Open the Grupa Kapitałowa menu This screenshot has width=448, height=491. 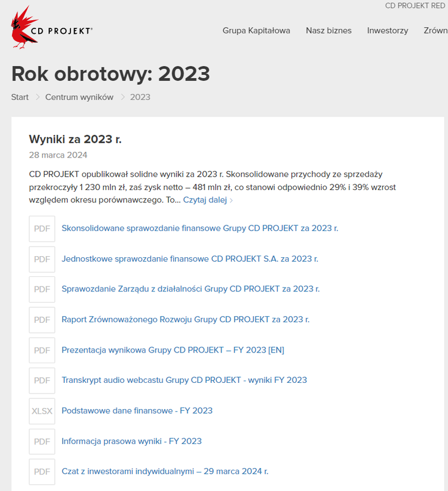256,31
